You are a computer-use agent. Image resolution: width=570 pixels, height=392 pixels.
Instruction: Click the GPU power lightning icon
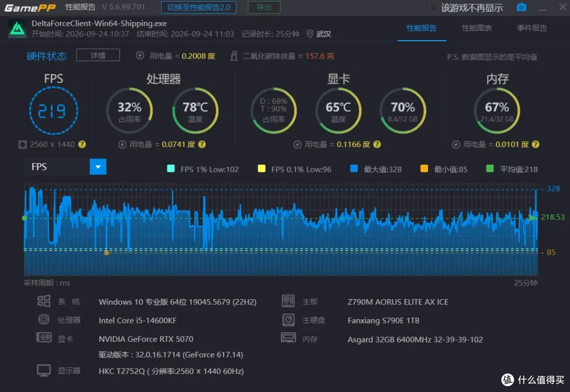[x=297, y=145]
